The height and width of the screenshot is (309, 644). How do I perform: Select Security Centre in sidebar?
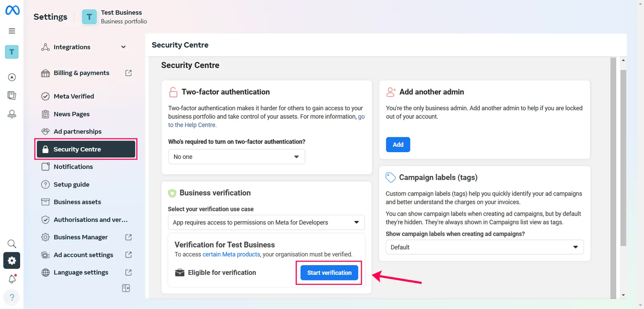click(86, 149)
